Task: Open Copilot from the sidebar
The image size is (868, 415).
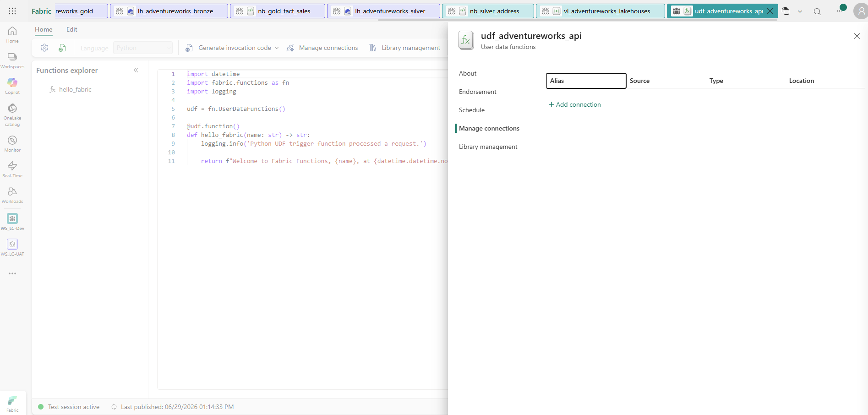Action: [12, 86]
